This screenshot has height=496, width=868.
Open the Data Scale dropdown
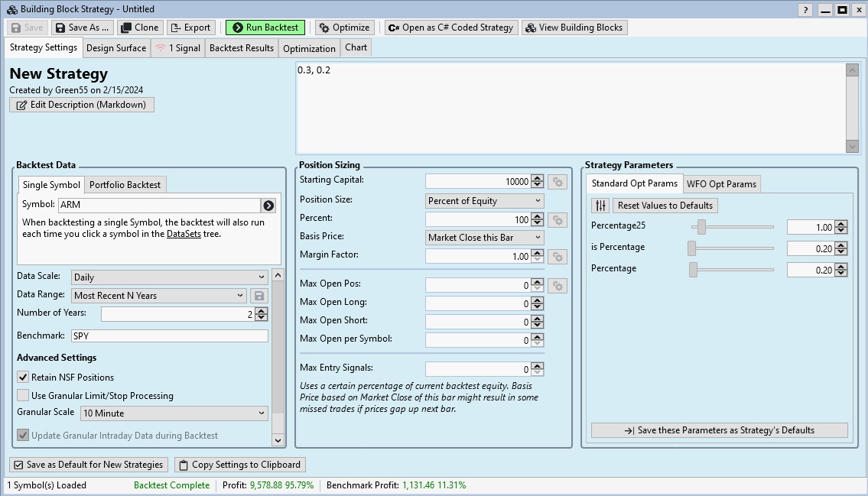pos(169,277)
